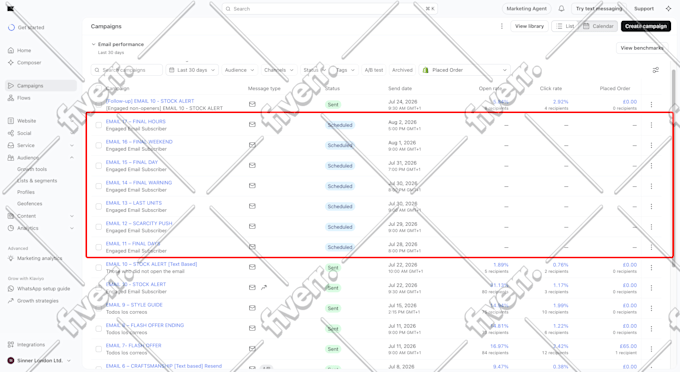Open row actions for EMAIL 12 - SCARCITY PUSH
Viewport: 680px width, 372px height.
point(651,227)
